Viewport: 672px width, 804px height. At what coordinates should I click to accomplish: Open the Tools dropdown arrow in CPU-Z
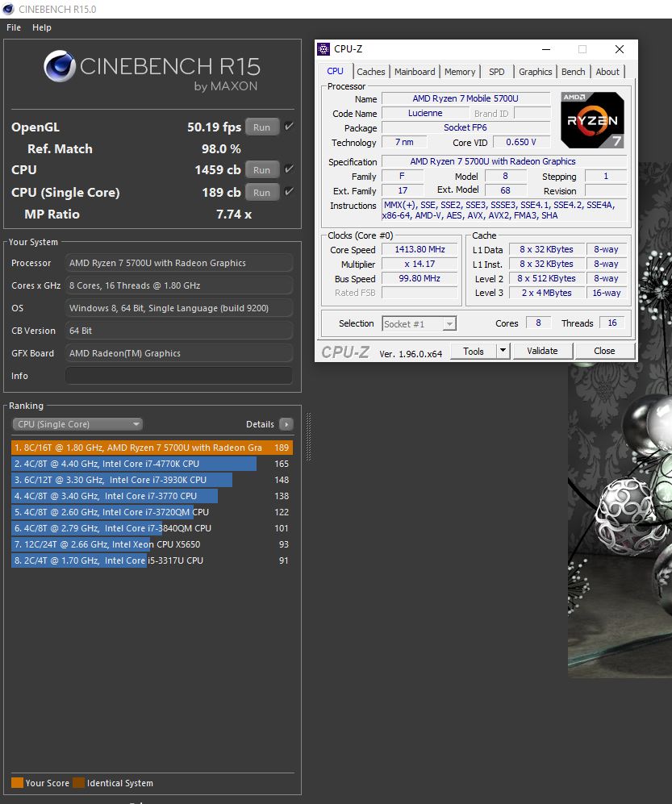point(502,351)
